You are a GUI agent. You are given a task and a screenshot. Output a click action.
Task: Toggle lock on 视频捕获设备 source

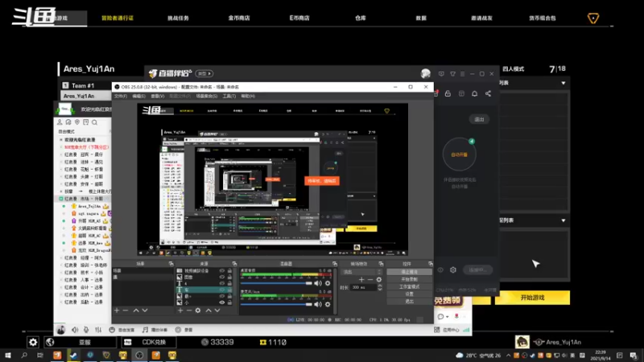click(x=229, y=271)
